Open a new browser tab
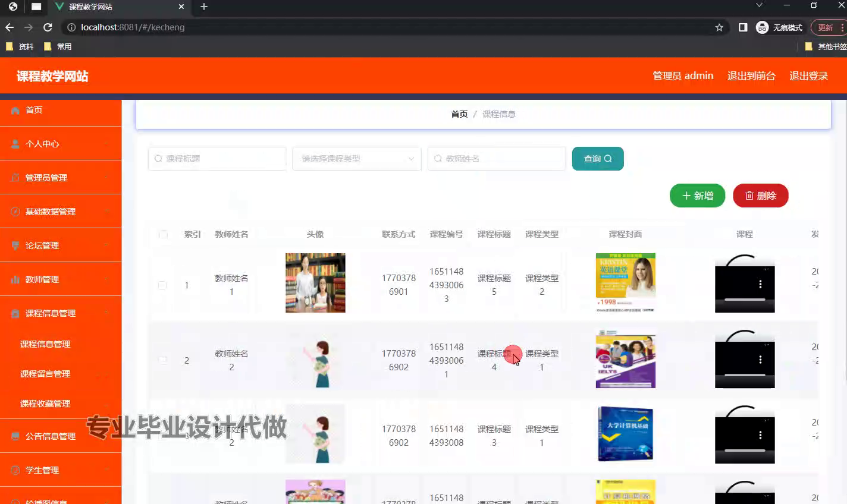 (x=204, y=7)
